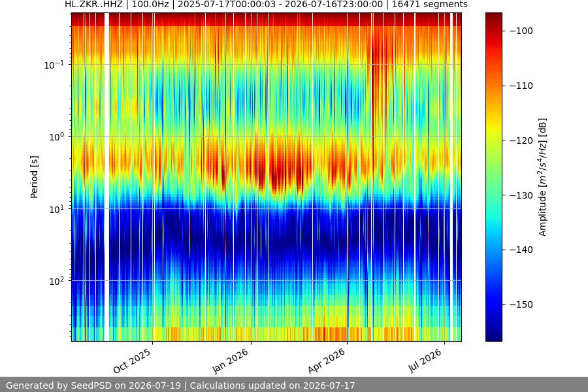The height and width of the screenshot is (392, 588).
Task: Click the '−130' colorbar tick label
Action: (521, 195)
